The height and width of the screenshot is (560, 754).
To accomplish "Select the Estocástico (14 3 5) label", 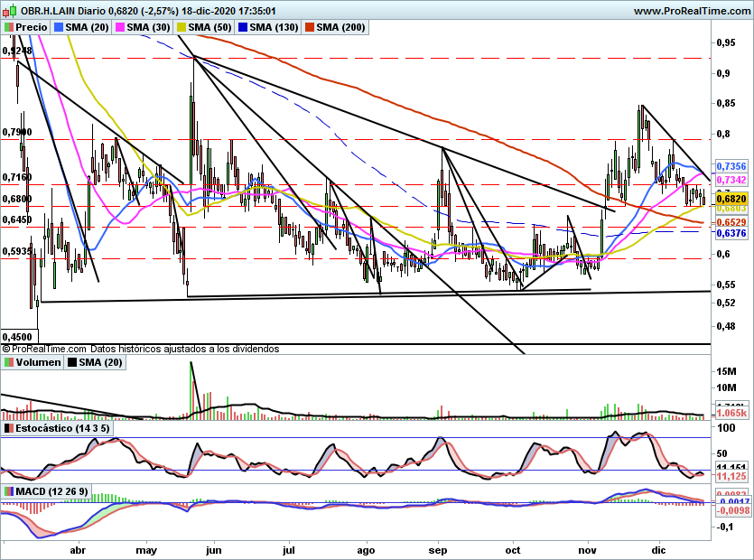I will pyautogui.click(x=62, y=428).
